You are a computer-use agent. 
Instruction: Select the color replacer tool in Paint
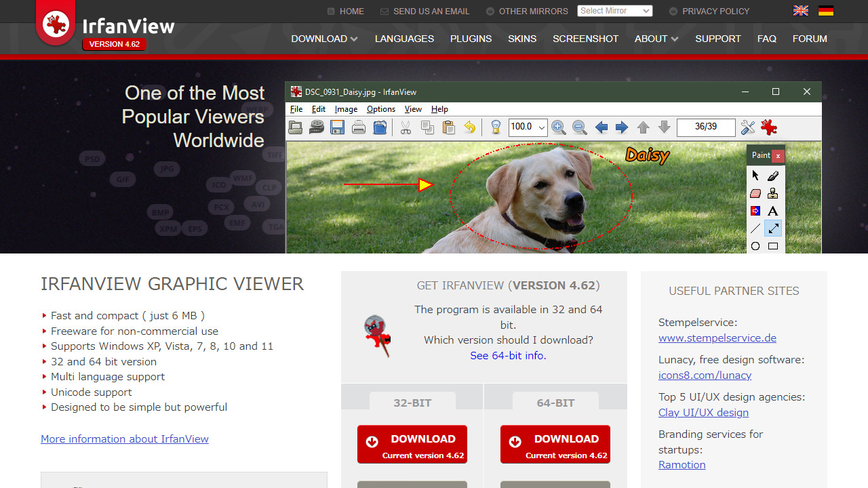point(755,211)
